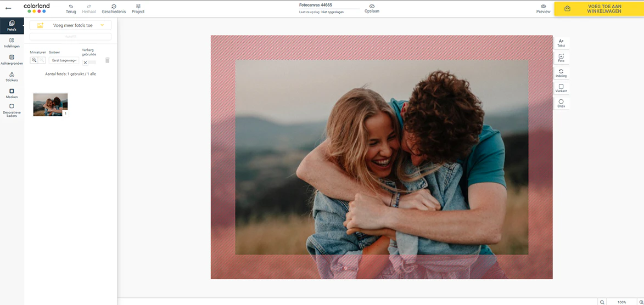Image resolution: width=644 pixels, height=305 pixels.
Task: Zoom in the canvas with bottom magnifier
Action: coord(641,302)
